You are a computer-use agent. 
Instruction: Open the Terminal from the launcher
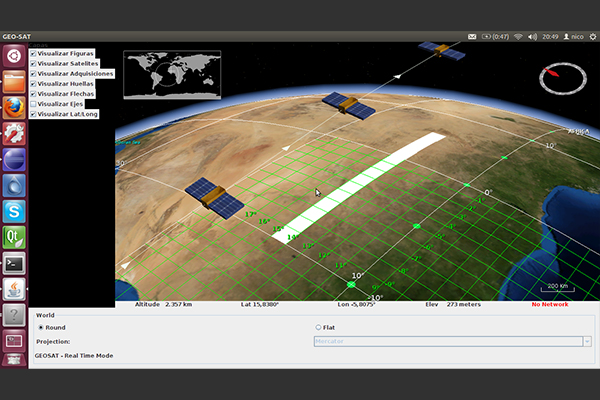(14, 264)
